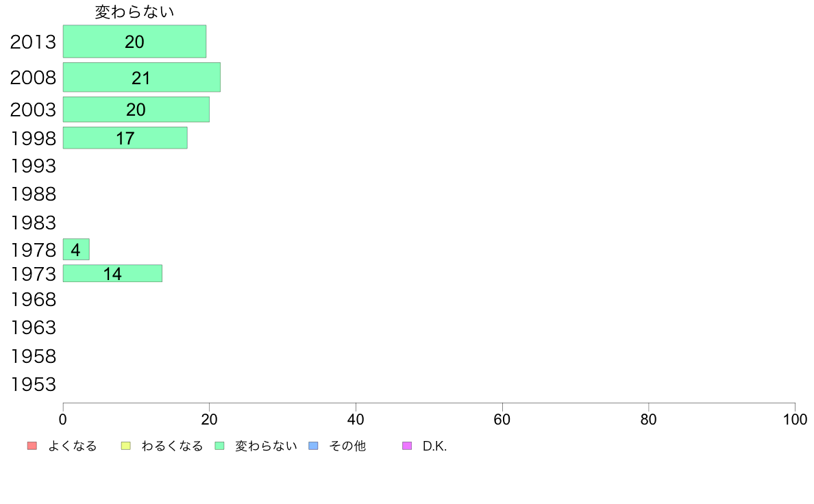Screen dimensions: 814x504
Task: Click the 1953 year axis label
Action: pyautogui.click(x=33, y=385)
